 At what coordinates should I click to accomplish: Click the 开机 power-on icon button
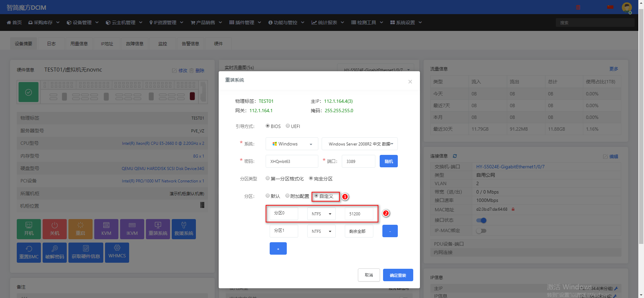click(29, 229)
